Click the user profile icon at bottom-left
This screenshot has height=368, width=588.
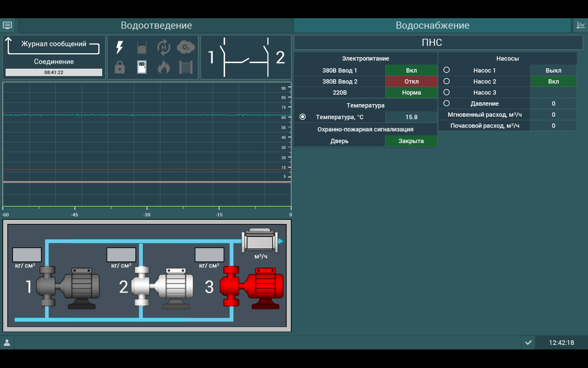pyautogui.click(x=7, y=342)
